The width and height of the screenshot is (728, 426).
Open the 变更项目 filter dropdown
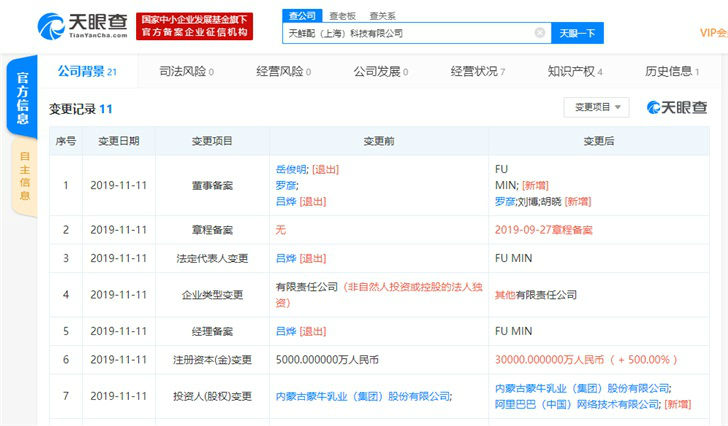click(x=596, y=107)
